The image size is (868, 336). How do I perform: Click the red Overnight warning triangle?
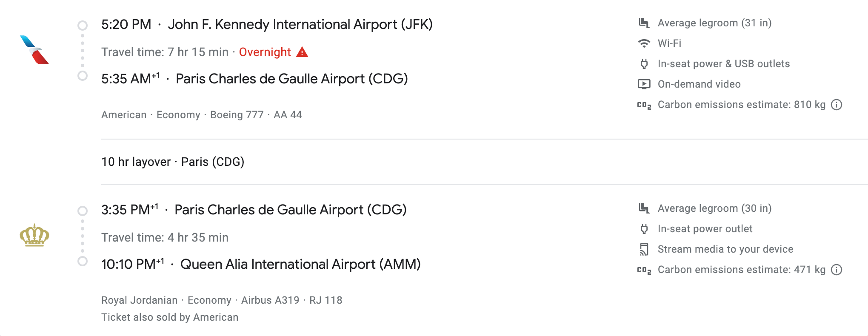click(x=302, y=52)
